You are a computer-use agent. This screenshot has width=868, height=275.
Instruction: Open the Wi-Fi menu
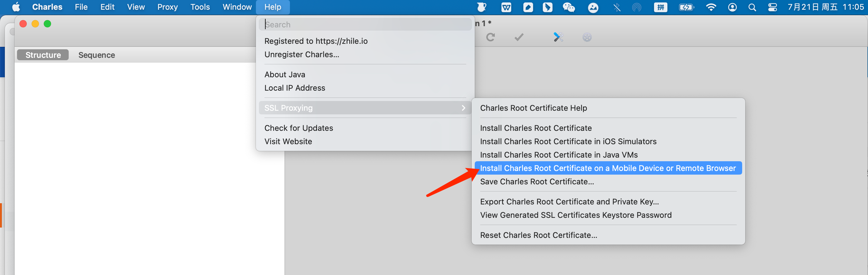tap(711, 7)
